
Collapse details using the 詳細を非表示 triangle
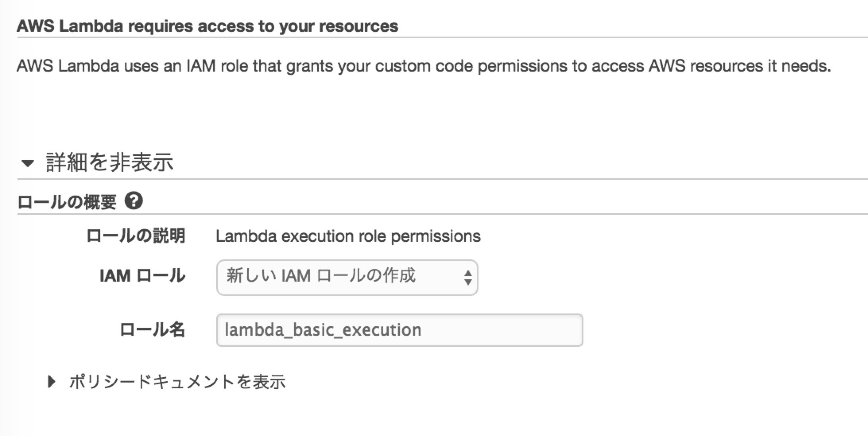pos(28,163)
